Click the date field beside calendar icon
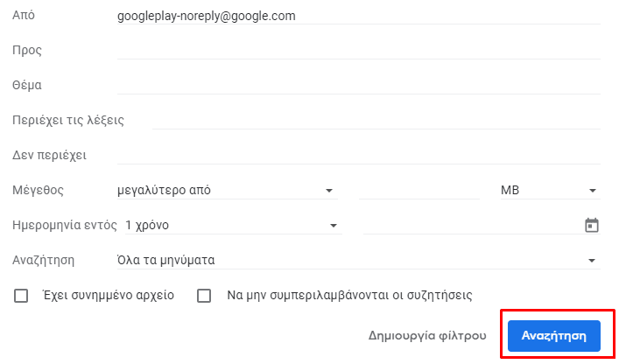The height and width of the screenshot is (364, 619). [x=472, y=225]
